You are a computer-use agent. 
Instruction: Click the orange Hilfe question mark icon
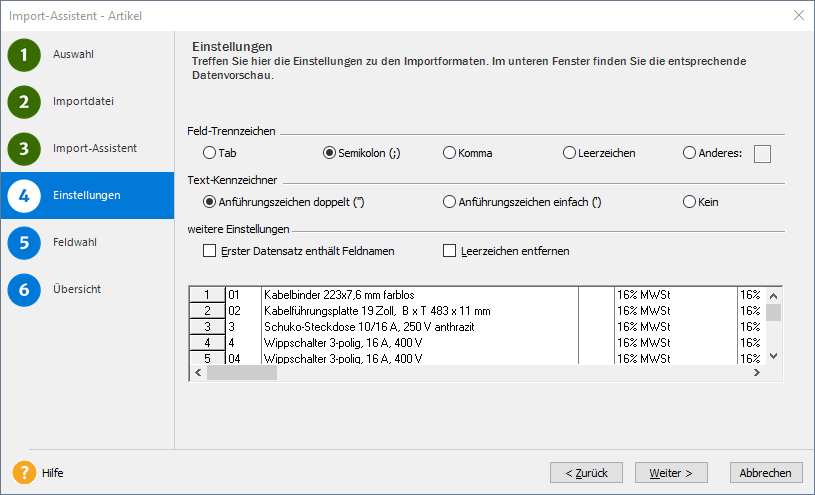coord(24,473)
